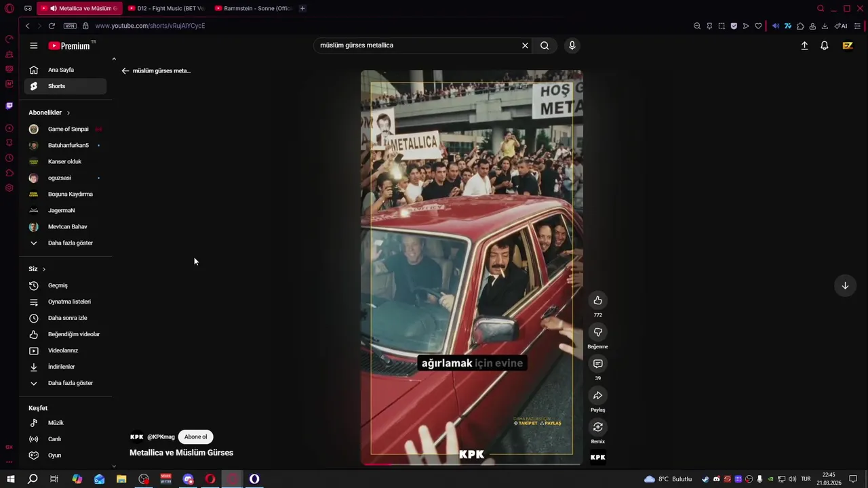Open Müzik in Keşfet

point(65,423)
